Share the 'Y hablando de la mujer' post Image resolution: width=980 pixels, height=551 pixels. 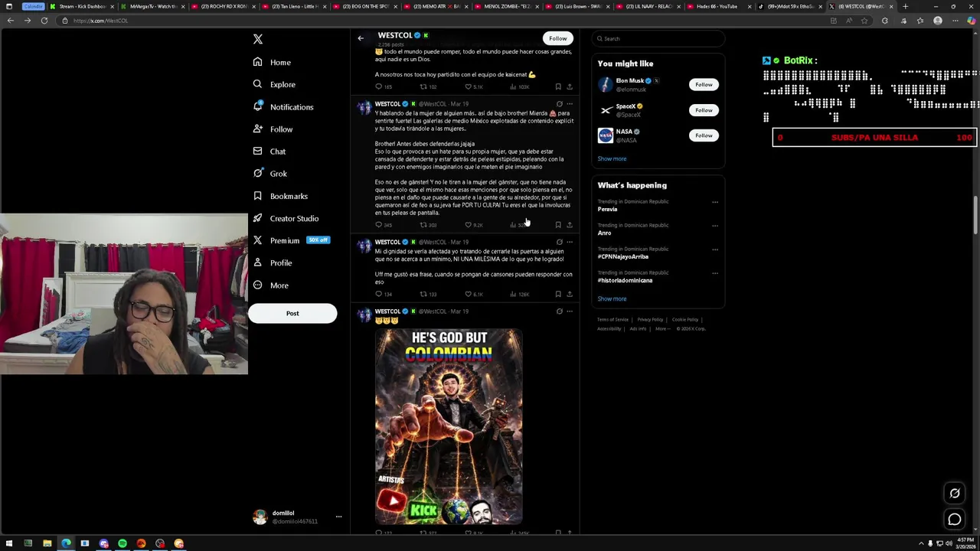coord(569,225)
